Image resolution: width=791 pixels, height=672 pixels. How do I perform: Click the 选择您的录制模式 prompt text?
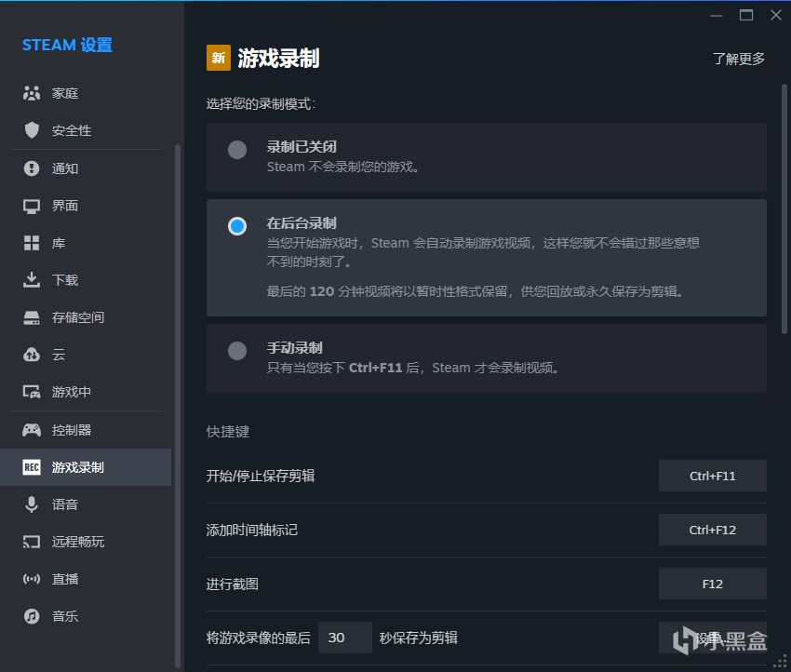coord(261,104)
